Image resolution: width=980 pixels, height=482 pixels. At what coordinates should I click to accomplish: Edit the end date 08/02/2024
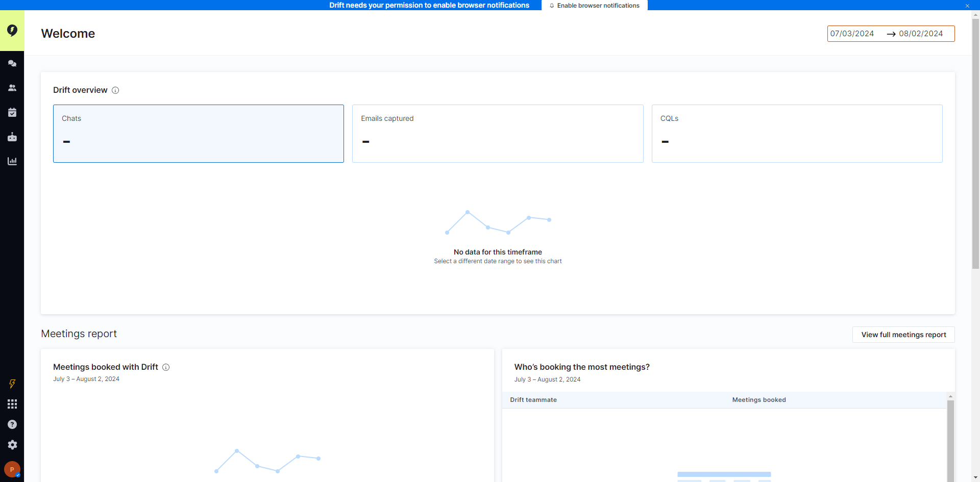click(921, 34)
